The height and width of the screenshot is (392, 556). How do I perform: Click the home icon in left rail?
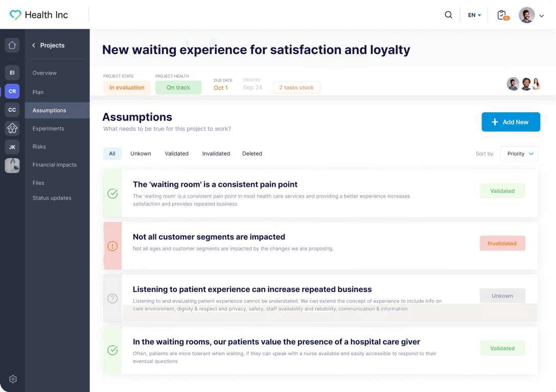click(x=12, y=45)
